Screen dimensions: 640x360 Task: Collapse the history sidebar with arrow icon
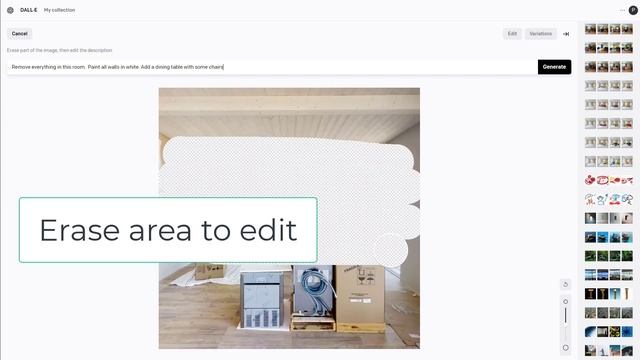pyautogui.click(x=566, y=34)
